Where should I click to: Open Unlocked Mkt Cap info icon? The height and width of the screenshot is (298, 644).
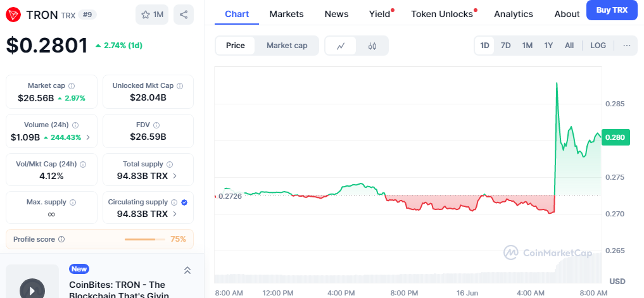tap(180, 86)
